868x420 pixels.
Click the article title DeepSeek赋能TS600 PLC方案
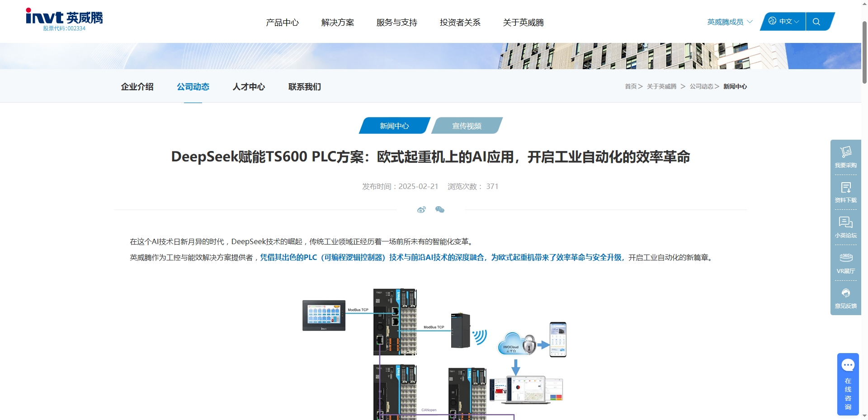tap(430, 157)
